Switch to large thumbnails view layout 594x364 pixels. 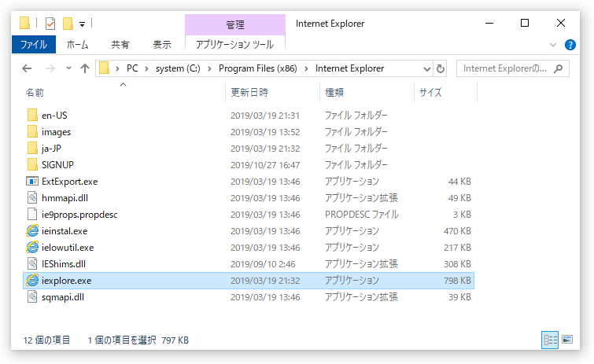coord(566,340)
